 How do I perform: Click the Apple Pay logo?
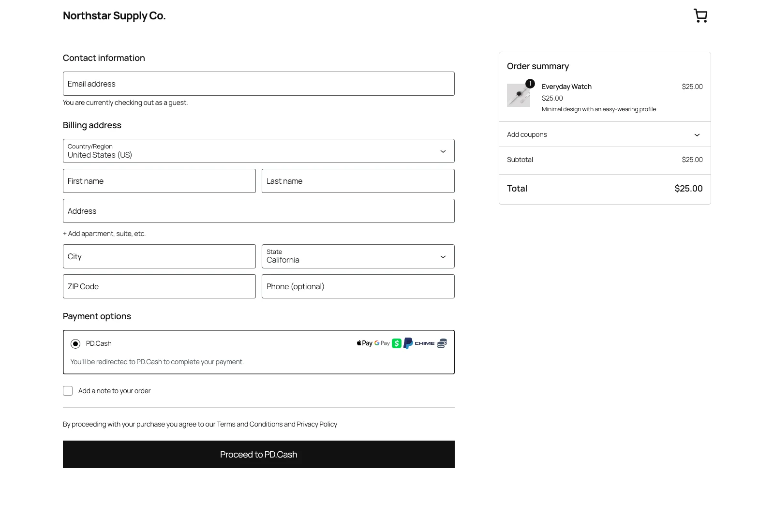click(x=365, y=343)
